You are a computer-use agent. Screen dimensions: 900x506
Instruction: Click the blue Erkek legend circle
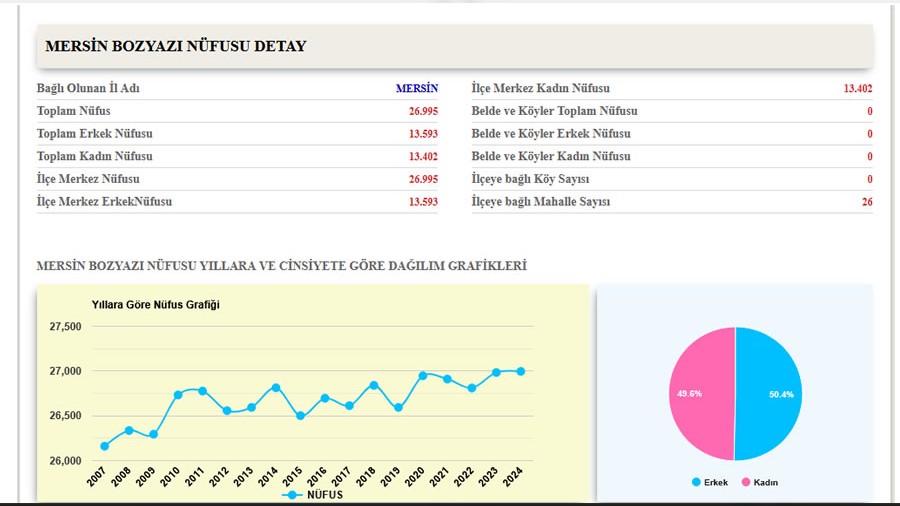[696, 482]
